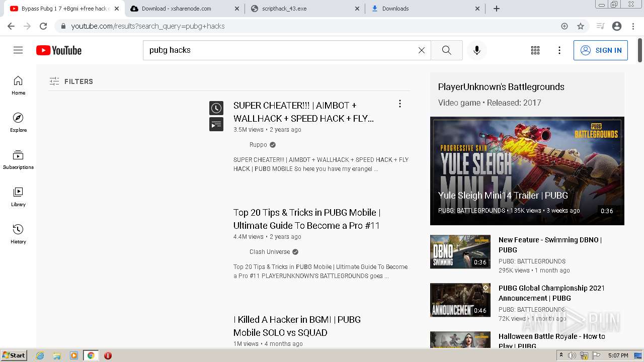Open Library in sidebar
644x362 pixels.
click(x=18, y=197)
